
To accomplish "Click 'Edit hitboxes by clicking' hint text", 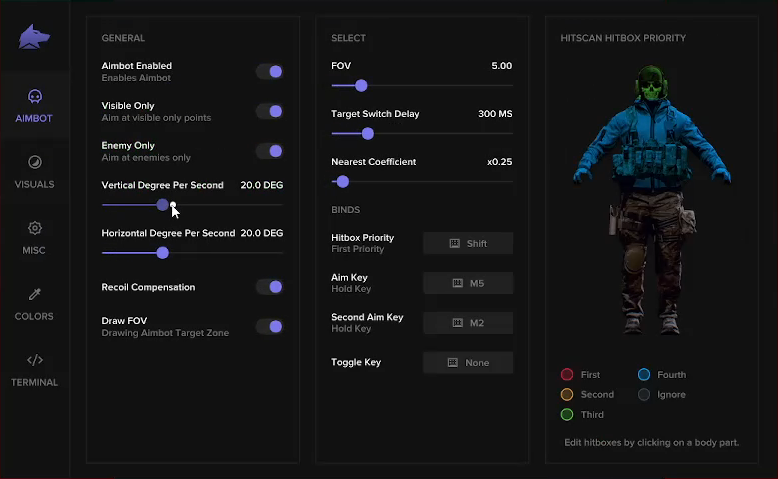I will pos(651,443).
